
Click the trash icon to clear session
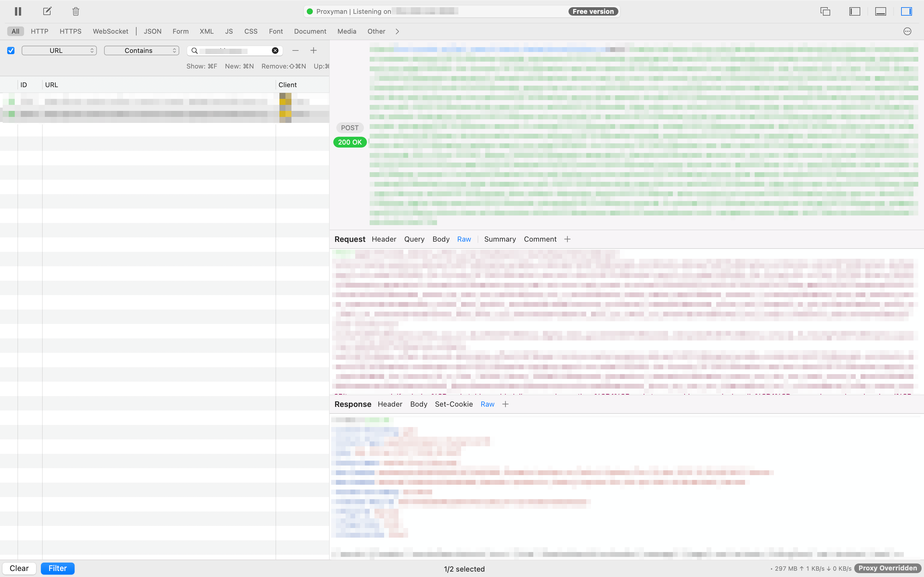click(75, 11)
